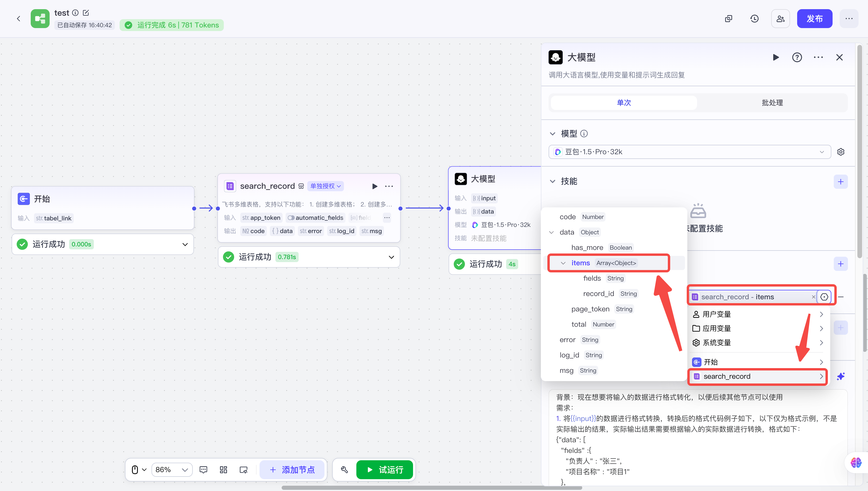Click the search_record - items input field
This screenshot has height=491, width=868.
click(x=751, y=297)
